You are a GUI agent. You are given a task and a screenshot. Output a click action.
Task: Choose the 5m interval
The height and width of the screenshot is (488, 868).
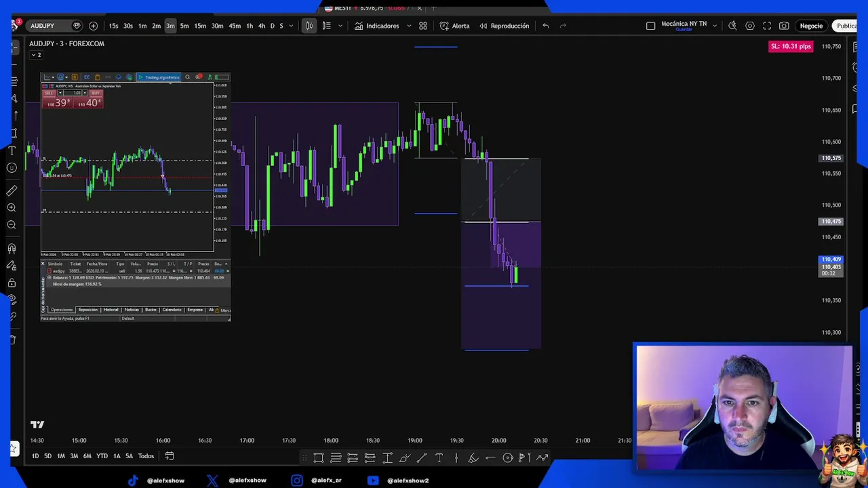pos(184,26)
